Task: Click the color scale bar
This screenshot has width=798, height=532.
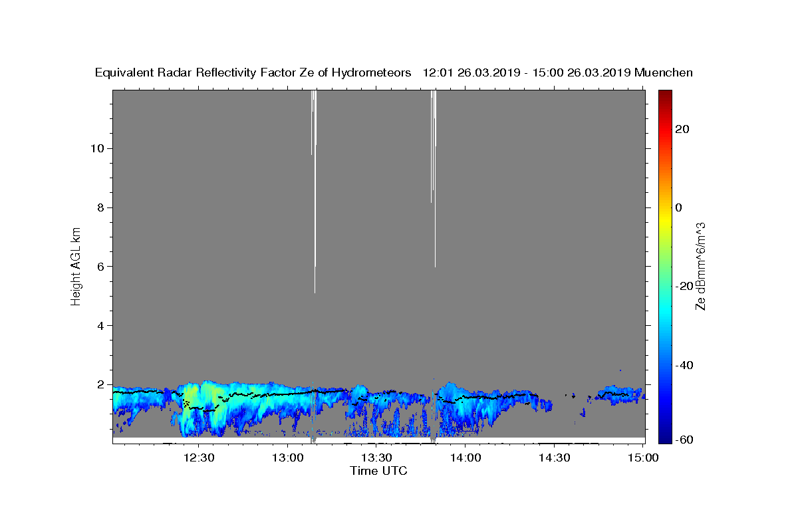Action: pyautogui.click(x=665, y=266)
